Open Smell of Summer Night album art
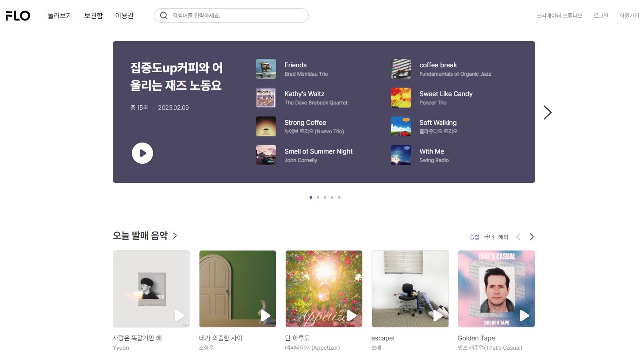Viewport: 644px width, 359px height. tap(266, 155)
